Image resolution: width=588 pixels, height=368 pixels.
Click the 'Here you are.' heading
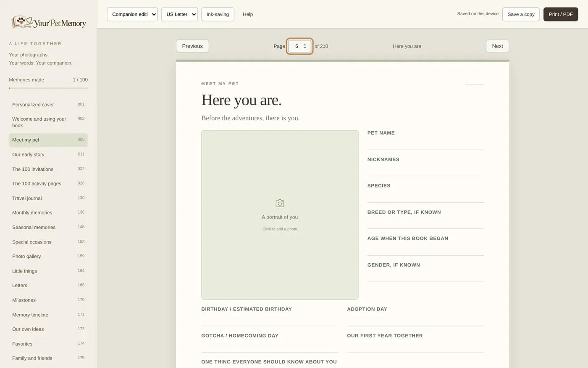point(241,100)
